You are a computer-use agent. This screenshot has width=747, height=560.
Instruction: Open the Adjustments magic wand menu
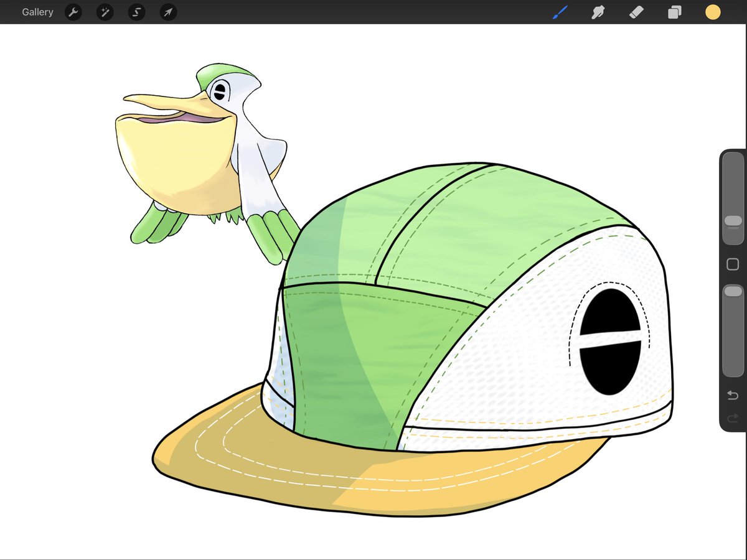click(105, 12)
